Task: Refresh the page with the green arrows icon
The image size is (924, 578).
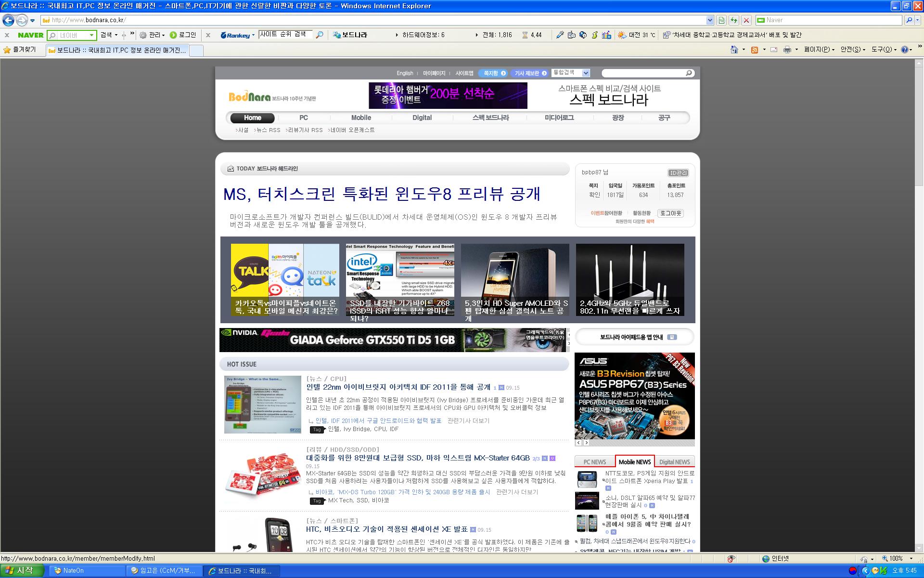Action: point(733,20)
